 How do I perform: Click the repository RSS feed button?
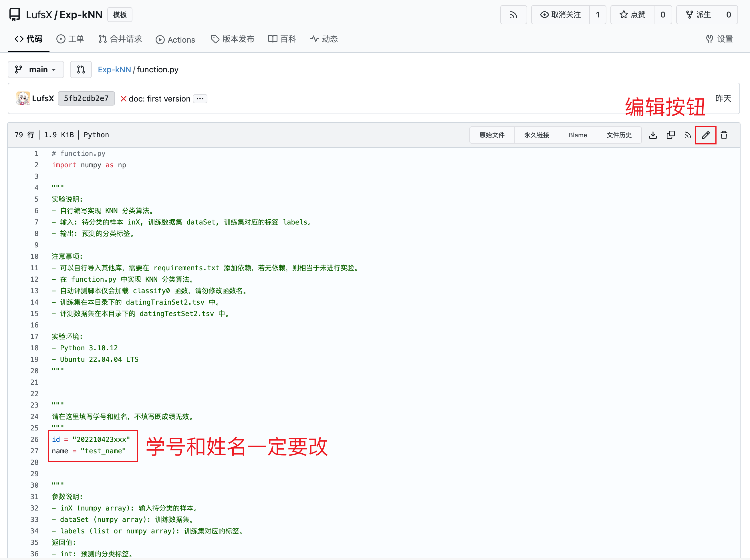pyautogui.click(x=513, y=15)
